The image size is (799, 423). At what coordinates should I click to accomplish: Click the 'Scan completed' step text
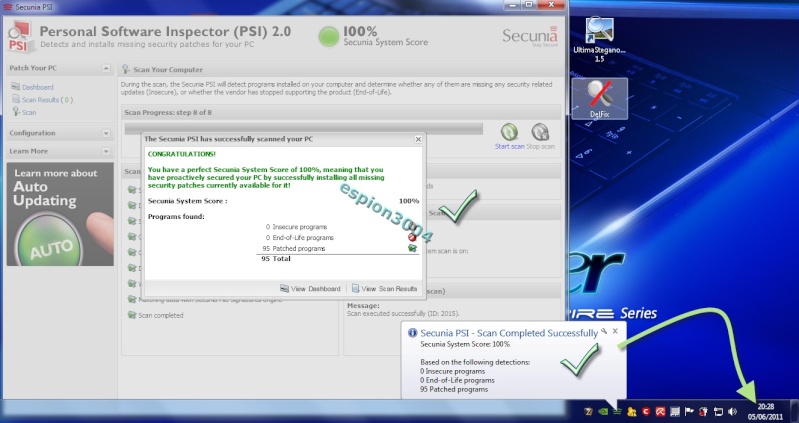[x=161, y=315]
